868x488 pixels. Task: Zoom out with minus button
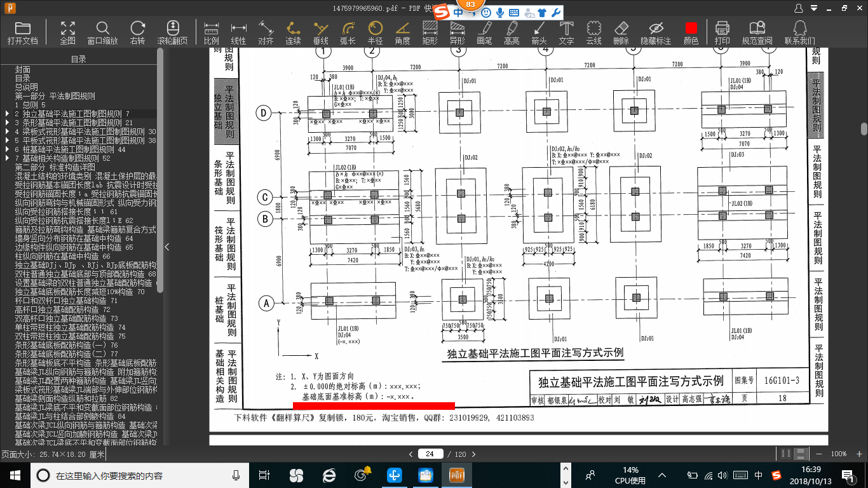(x=818, y=454)
